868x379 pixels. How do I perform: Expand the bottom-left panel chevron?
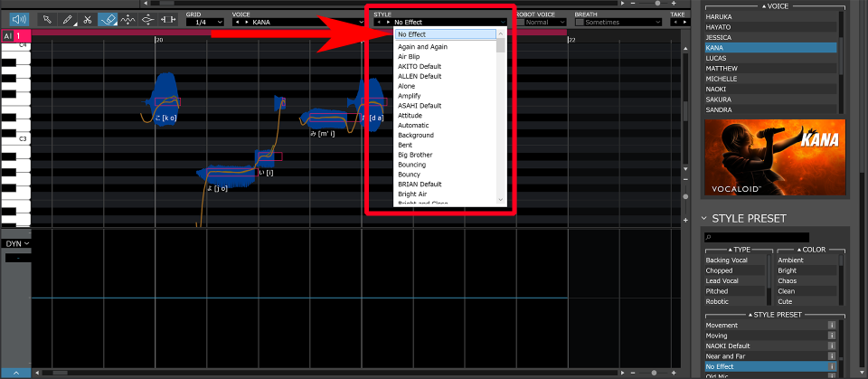16,373
